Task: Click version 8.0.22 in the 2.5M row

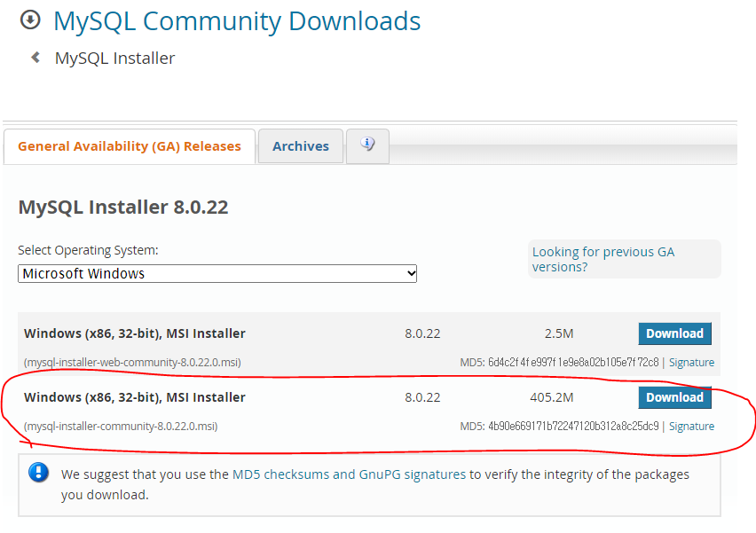Action: [422, 333]
